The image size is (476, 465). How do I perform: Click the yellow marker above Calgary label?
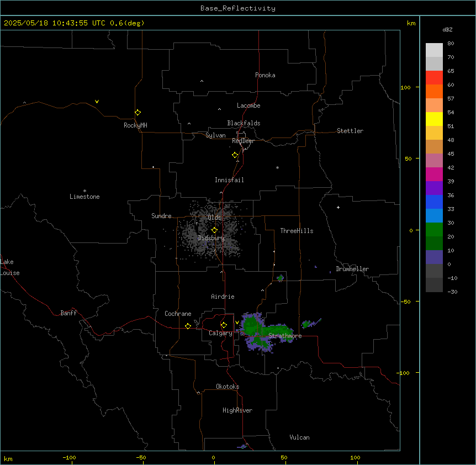[x=224, y=325]
